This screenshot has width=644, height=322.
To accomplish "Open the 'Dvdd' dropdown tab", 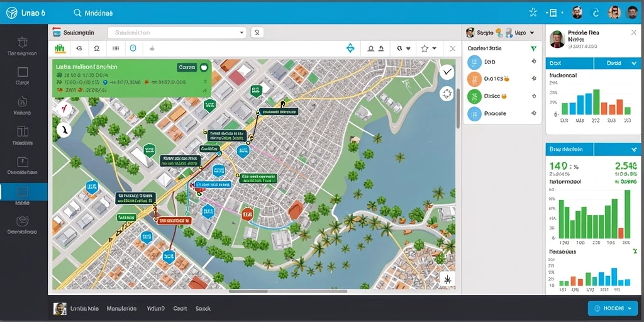I will click(x=618, y=64).
